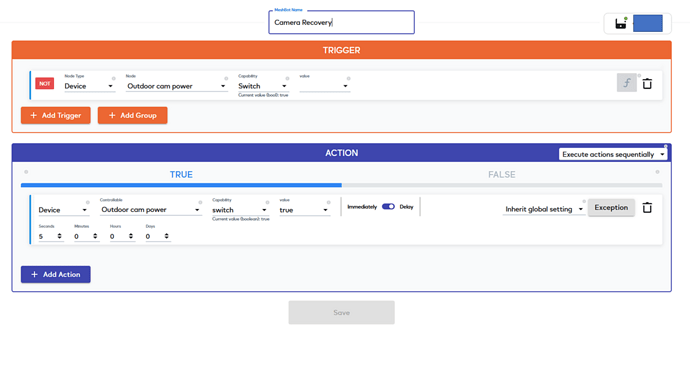Open the Execute actions sequentially dropdown
The width and height of the screenshot is (690, 377).
point(613,154)
